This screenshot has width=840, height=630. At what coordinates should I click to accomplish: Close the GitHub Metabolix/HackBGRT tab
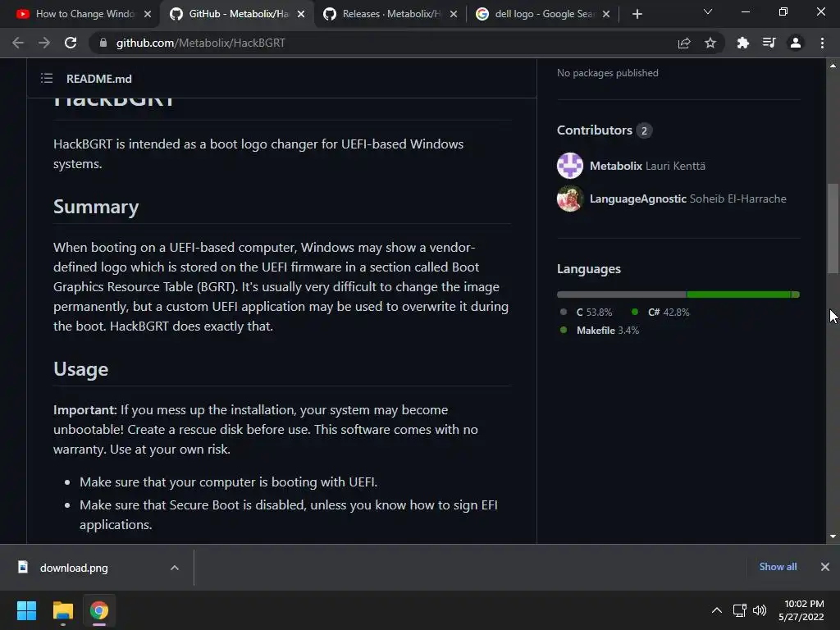(301, 14)
